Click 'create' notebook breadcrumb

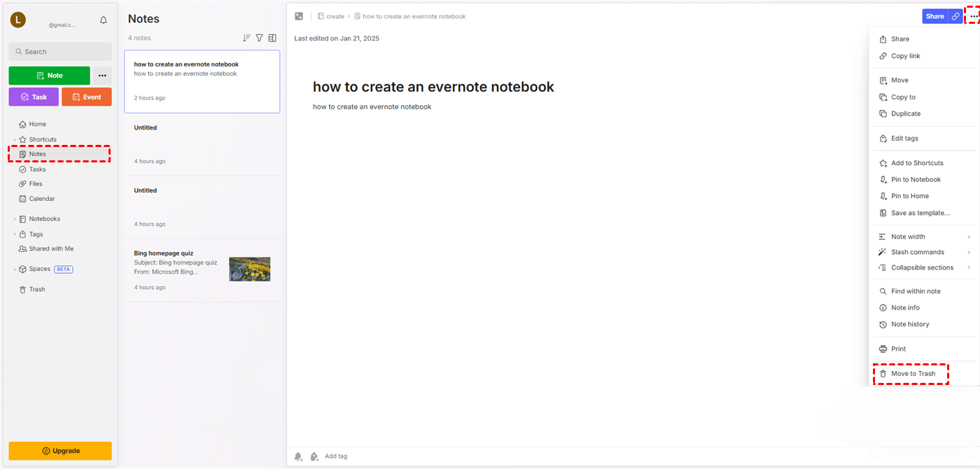[x=331, y=16]
